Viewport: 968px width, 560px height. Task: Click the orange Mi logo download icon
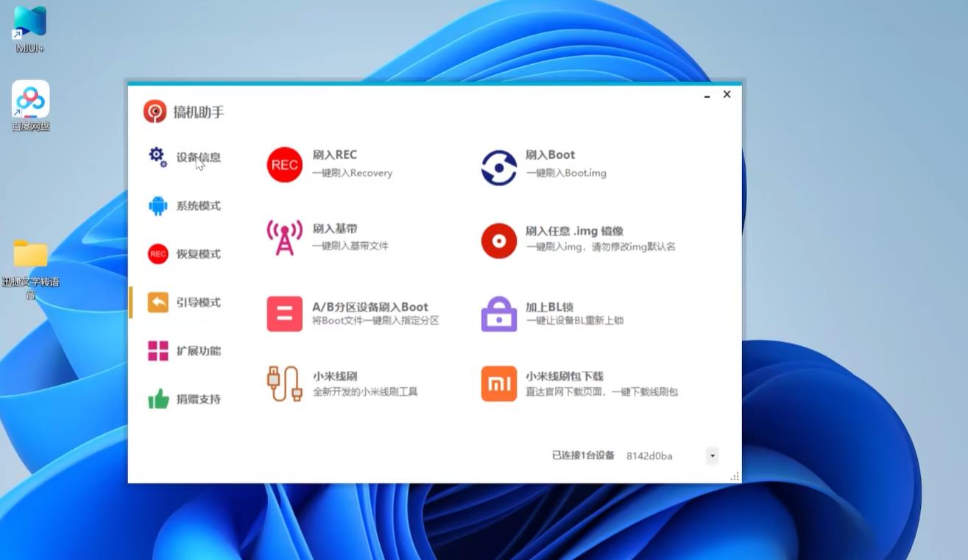click(498, 384)
